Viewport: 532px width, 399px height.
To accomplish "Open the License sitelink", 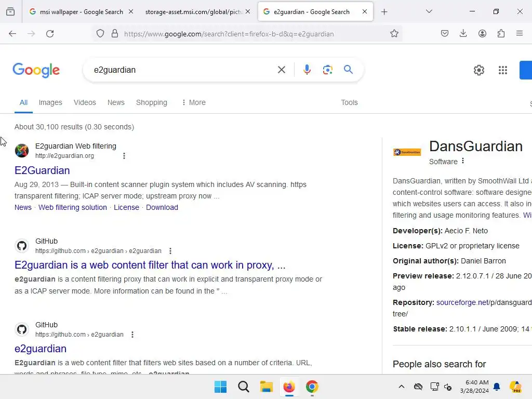I will point(127,207).
